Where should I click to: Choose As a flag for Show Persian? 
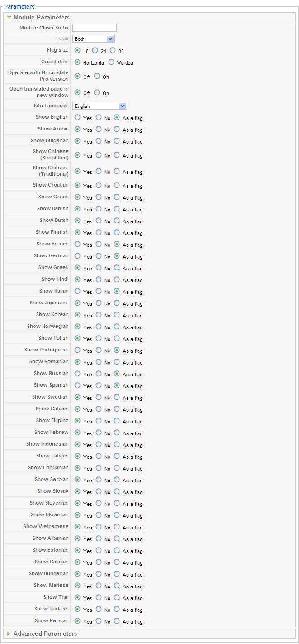117,621
